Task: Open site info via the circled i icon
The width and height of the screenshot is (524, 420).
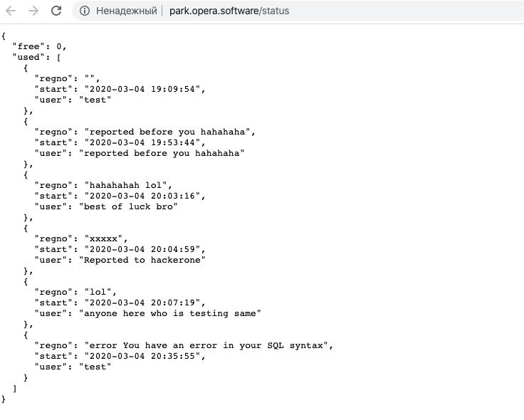Action: (x=85, y=11)
